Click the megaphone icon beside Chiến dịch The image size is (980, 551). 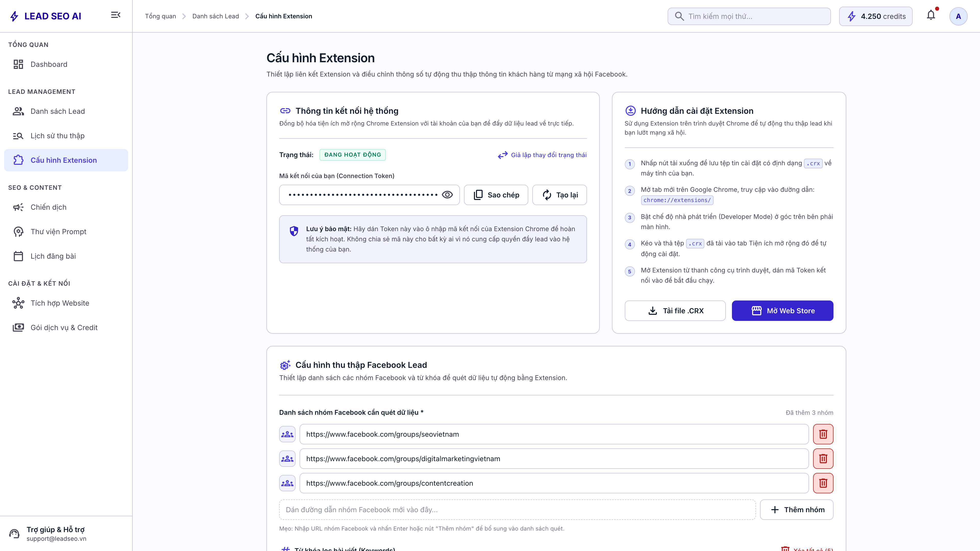[18, 207]
